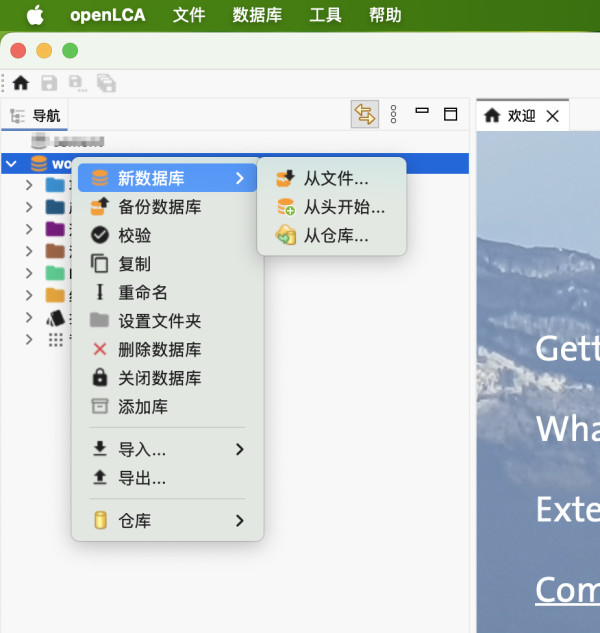Toggle link with editor in navigation panel
The height and width of the screenshot is (633, 600).
click(364, 115)
